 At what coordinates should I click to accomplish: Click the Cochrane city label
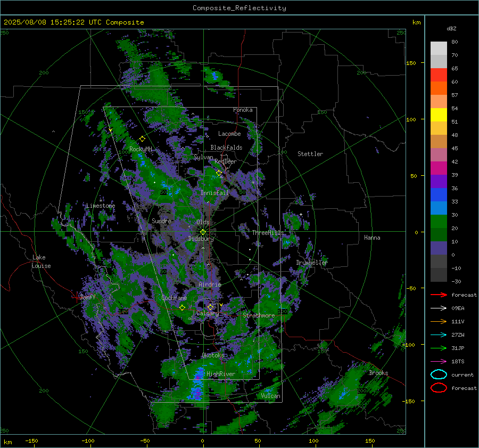174,298
